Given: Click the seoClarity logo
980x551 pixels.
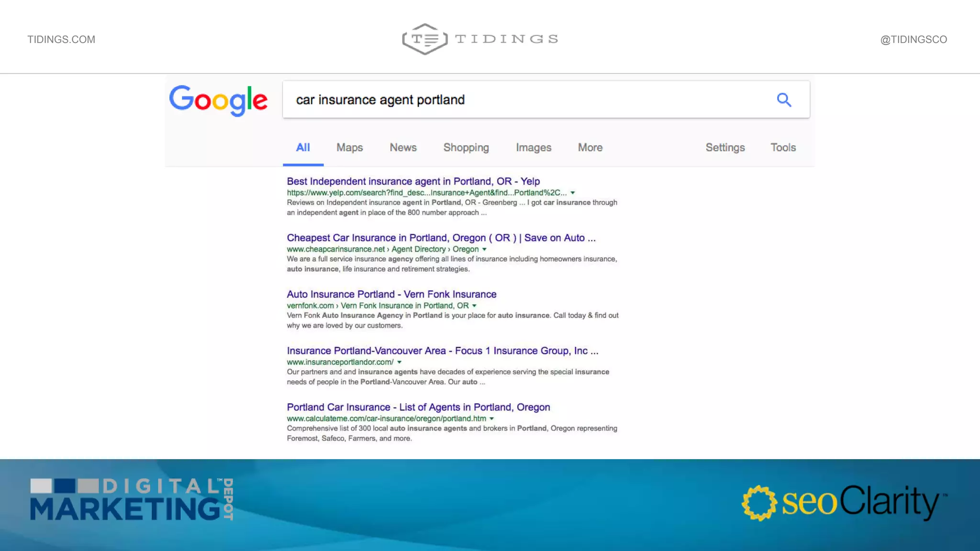Looking at the screenshot, I should pyautogui.click(x=844, y=502).
